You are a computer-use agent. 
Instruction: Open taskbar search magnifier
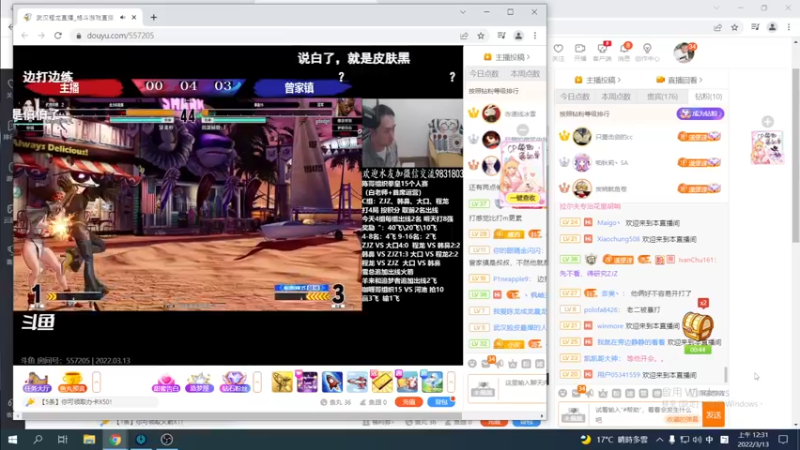click(38, 439)
